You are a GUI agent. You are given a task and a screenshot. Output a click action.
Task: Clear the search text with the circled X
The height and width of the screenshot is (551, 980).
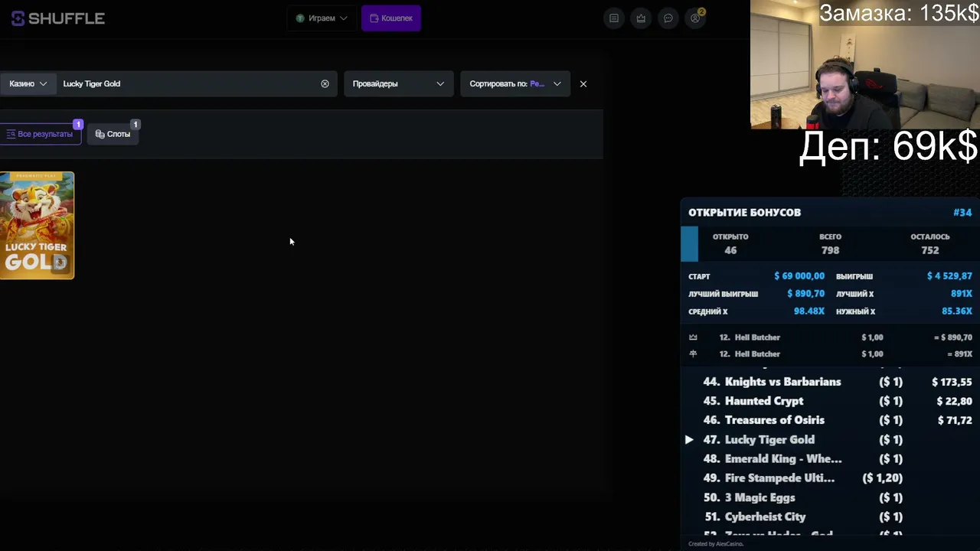325,83
